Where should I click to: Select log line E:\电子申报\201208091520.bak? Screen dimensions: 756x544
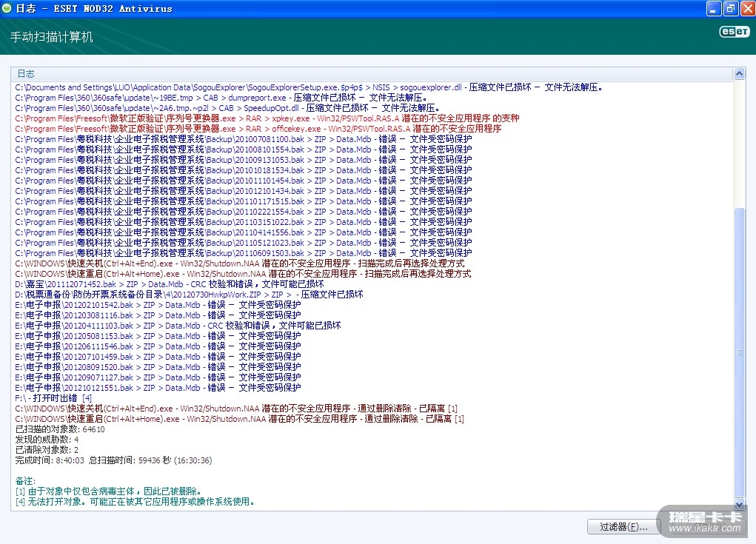(158, 367)
